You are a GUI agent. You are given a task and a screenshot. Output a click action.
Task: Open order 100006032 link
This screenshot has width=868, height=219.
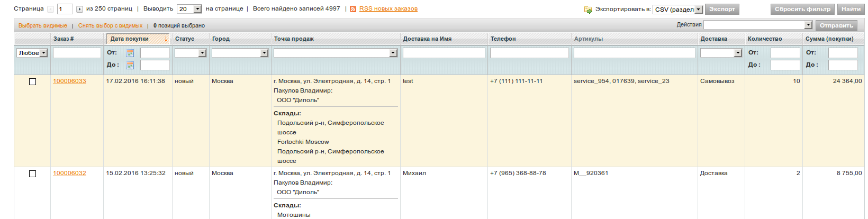(69, 174)
